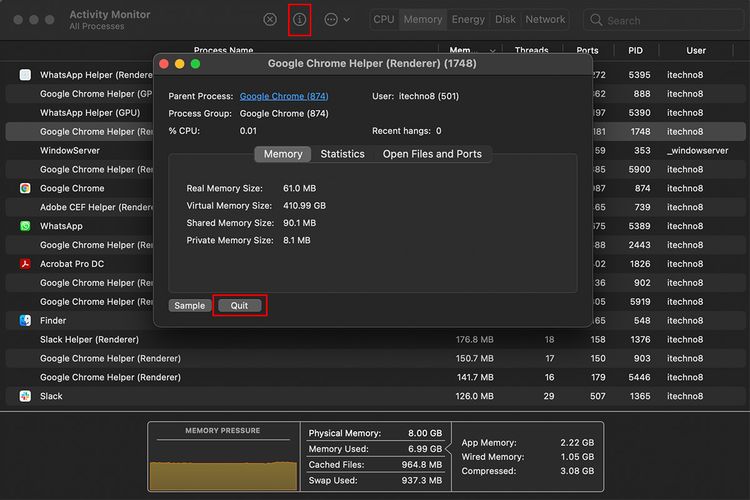Click the WhatsApp app icon in list

point(25,226)
